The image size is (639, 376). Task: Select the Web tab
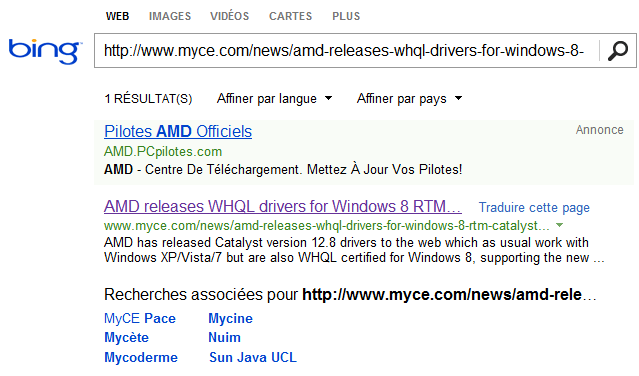point(117,16)
